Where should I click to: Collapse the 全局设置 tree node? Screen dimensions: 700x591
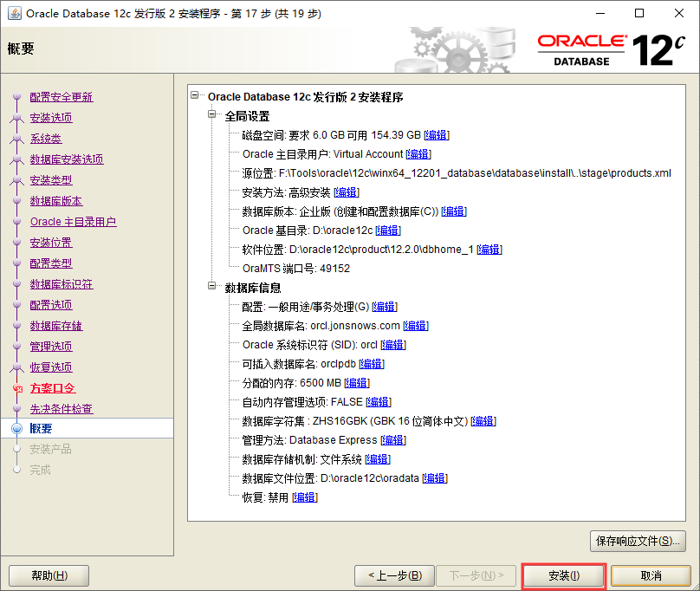coord(213,116)
